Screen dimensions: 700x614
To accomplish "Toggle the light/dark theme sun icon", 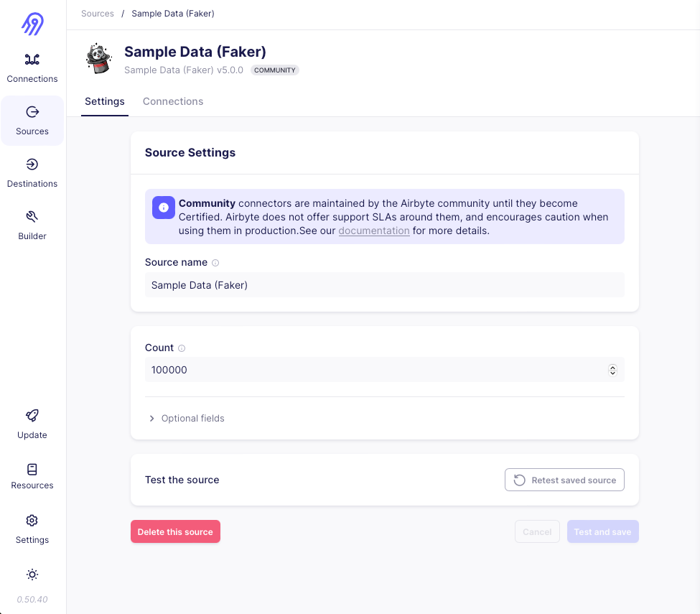I will click(32, 575).
